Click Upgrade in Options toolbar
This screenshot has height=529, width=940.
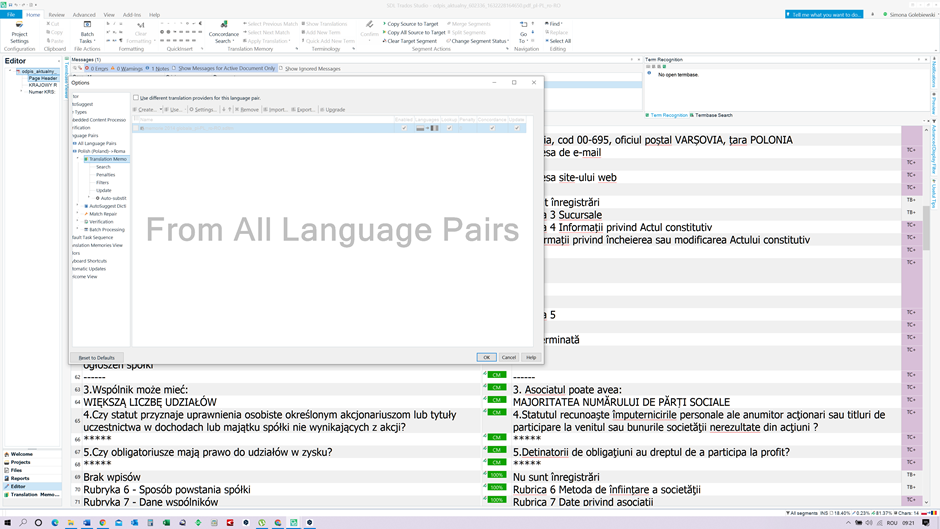point(333,110)
